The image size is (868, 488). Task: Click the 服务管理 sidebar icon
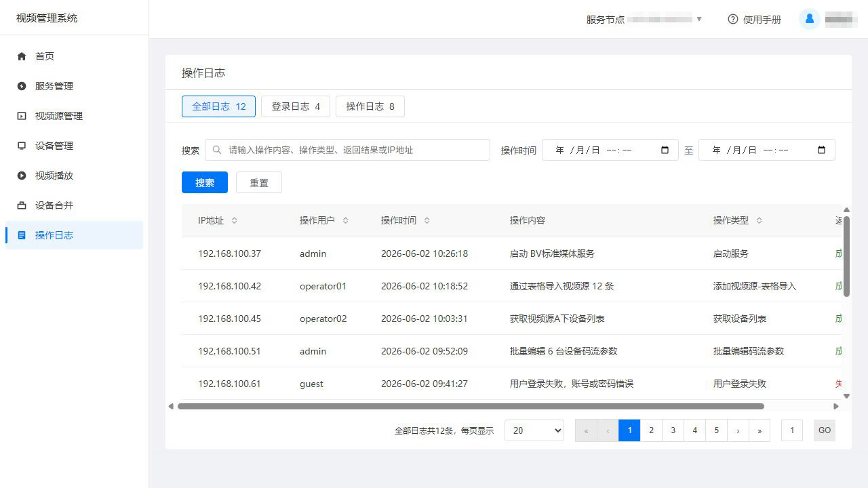tap(22, 86)
